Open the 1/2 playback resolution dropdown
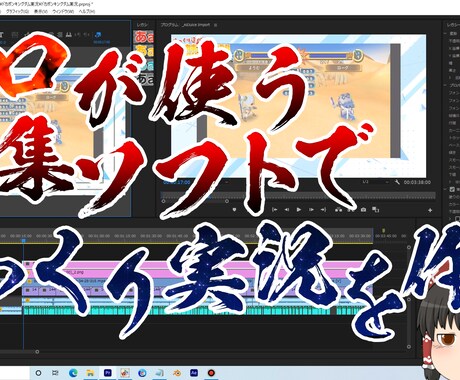460x380 pixels. (x=376, y=182)
